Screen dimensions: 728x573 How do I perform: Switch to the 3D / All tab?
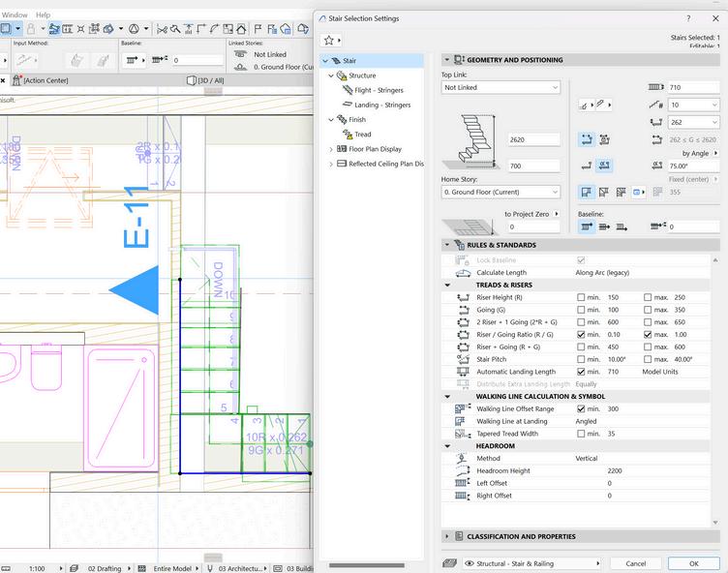tap(210, 80)
